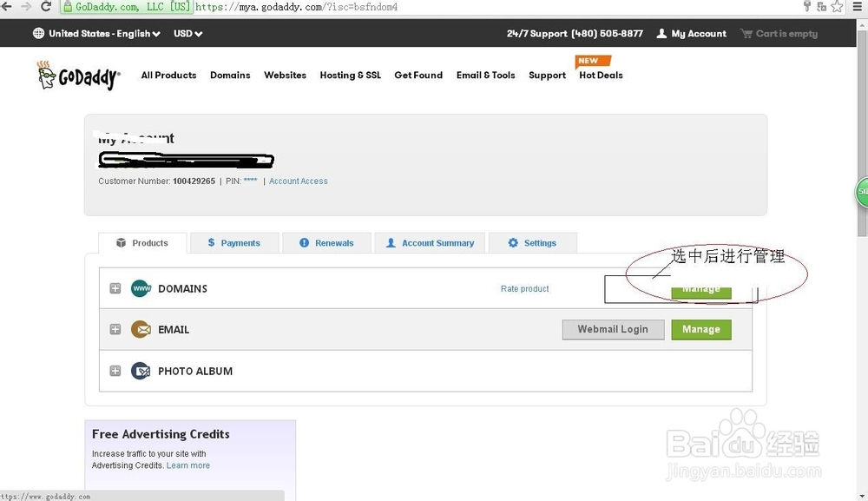The height and width of the screenshot is (501, 868).
Task: Click the DOMAINS www icon
Action: pos(141,288)
